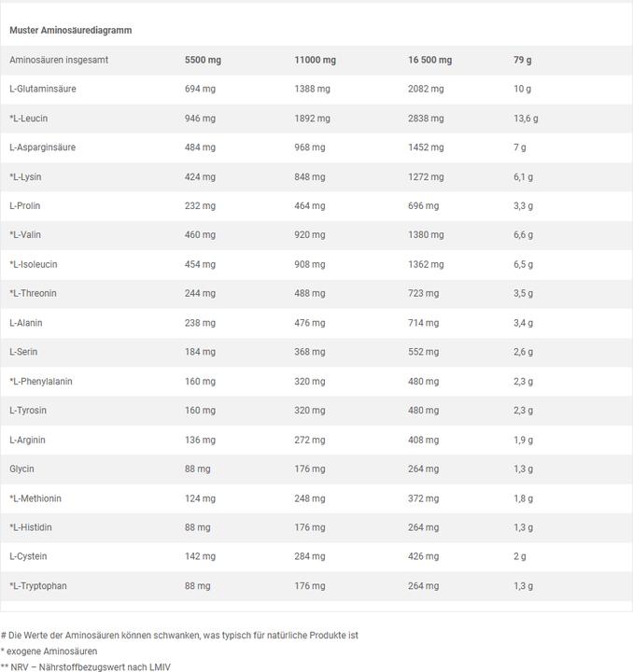Viewport: 633px width, 672px height.
Task: Select the Aminosäuren insgesamt row label
Action: (x=59, y=60)
